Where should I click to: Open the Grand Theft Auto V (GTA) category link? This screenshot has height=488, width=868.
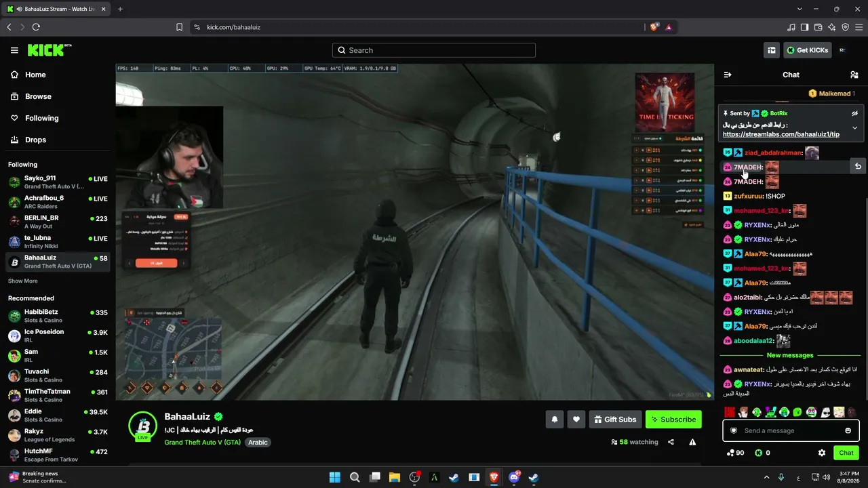[x=202, y=442]
